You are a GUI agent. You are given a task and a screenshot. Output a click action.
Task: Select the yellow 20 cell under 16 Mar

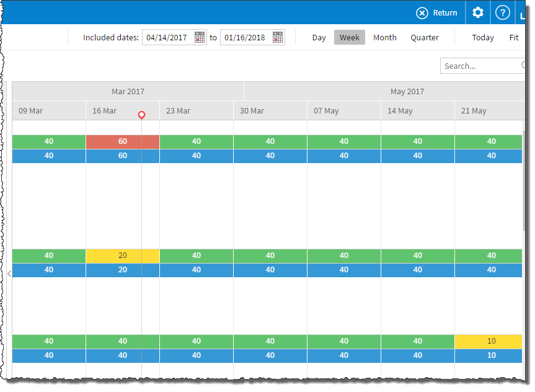123,256
